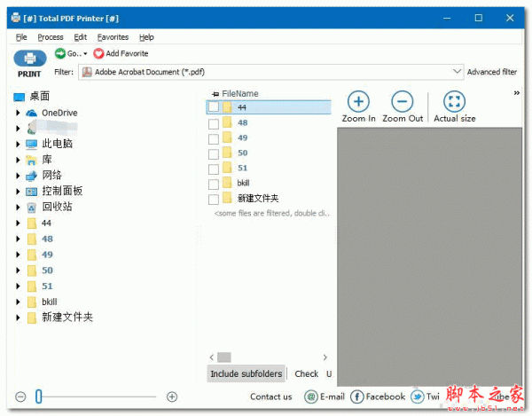Check the box for folder 44

point(214,107)
